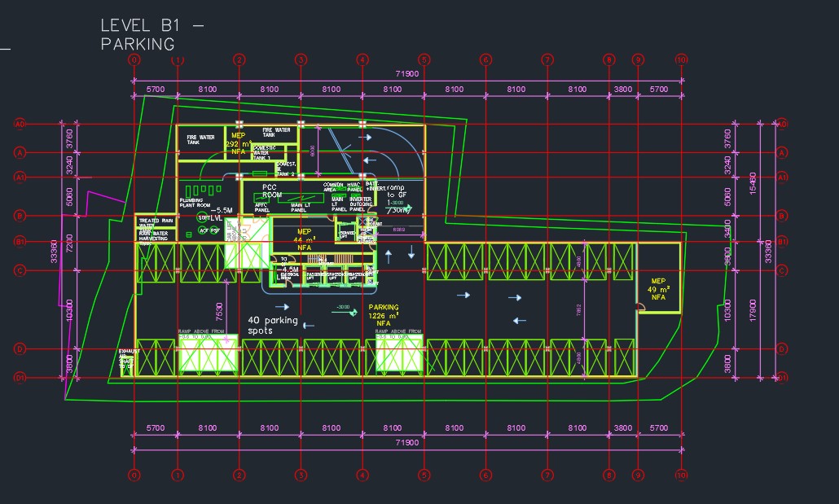Select the right-side grid bubble labeled B1
Image resolution: width=839 pixels, height=504 pixels.
(782, 242)
